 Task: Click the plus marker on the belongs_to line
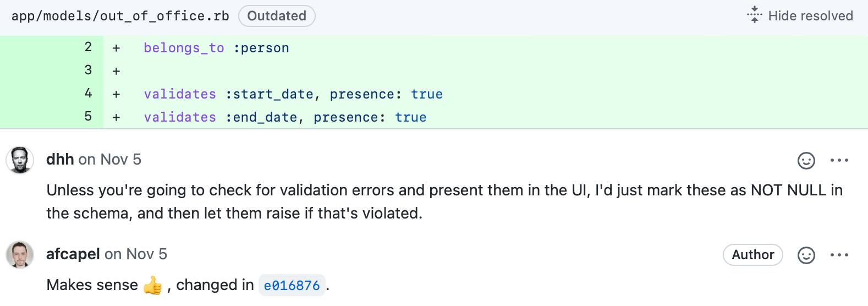(x=116, y=48)
